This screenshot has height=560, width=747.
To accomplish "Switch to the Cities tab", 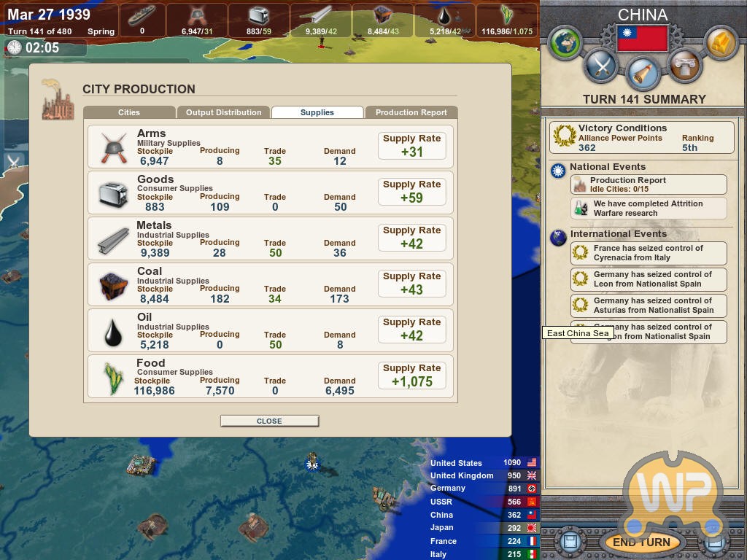I will pos(129,112).
